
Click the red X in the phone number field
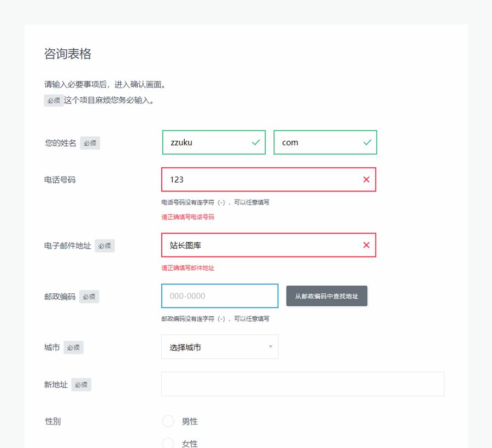click(366, 179)
